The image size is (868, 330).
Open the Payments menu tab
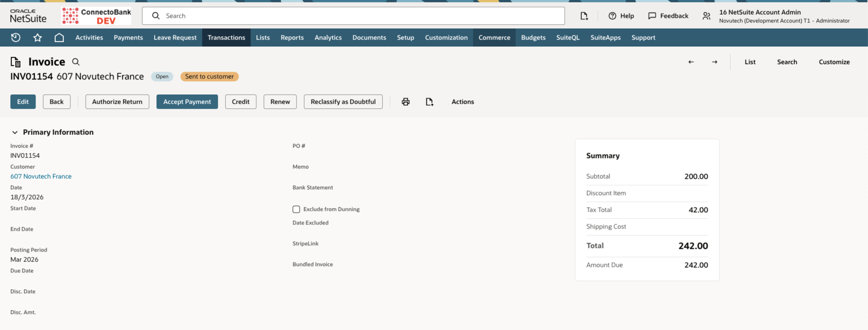(128, 37)
